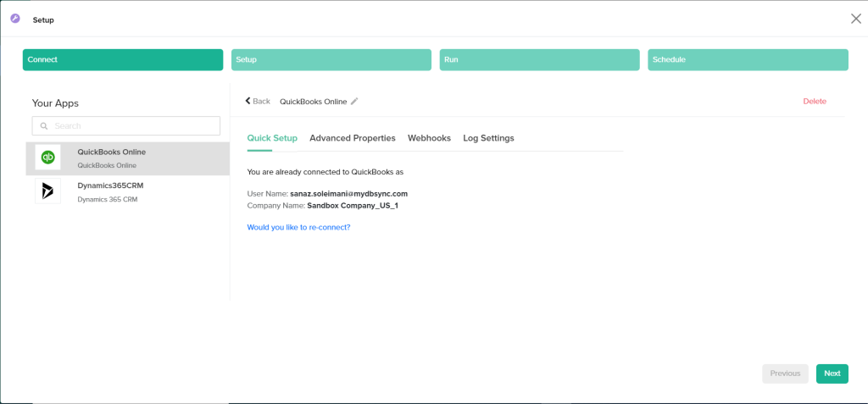Click the Dynamics 365 CRM logo icon
The width and height of the screenshot is (868, 404).
(47, 191)
